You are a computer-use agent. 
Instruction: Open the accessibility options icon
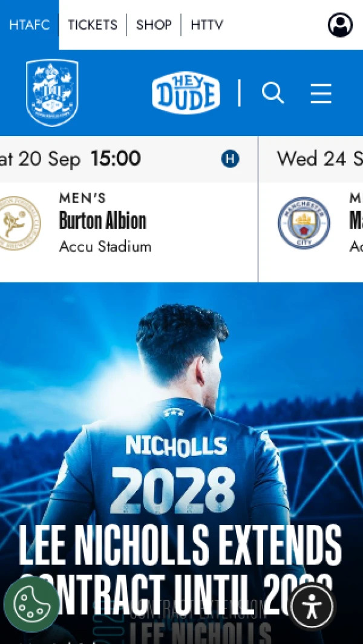(312, 605)
